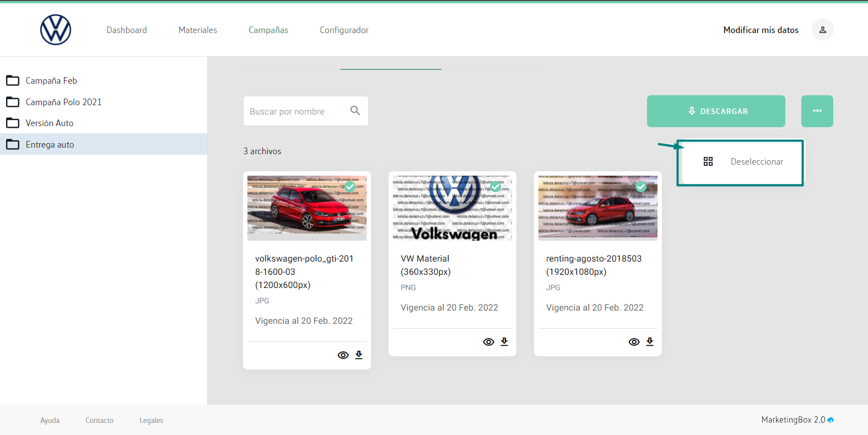Uncheck selection mark on renting-agosto thumbnail

tap(641, 187)
